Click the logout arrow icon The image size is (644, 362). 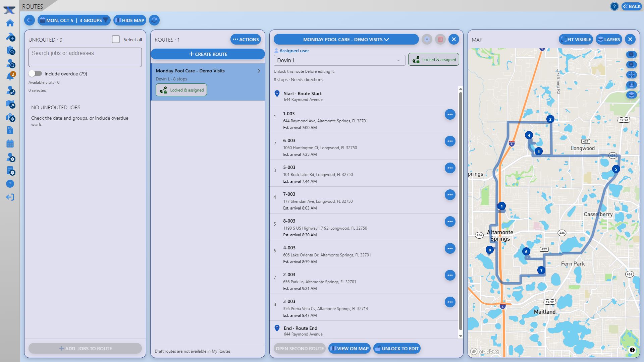[x=10, y=197]
